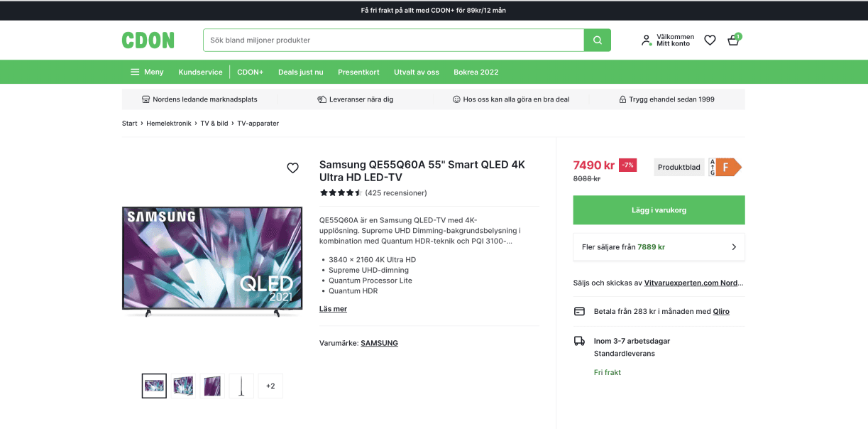Open the Produktblad button

(x=679, y=168)
